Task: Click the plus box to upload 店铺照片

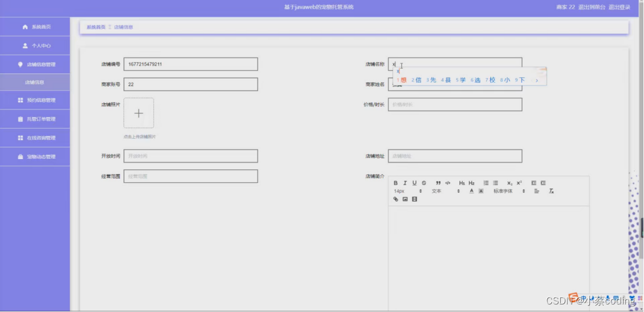Action: tap(139, 113)
